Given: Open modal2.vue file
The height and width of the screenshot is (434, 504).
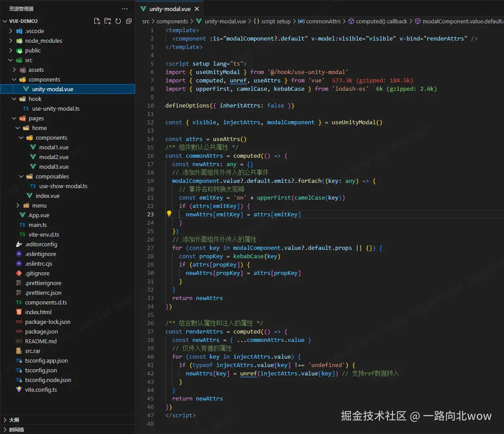Looking at the screenshot, I should 67,157.
